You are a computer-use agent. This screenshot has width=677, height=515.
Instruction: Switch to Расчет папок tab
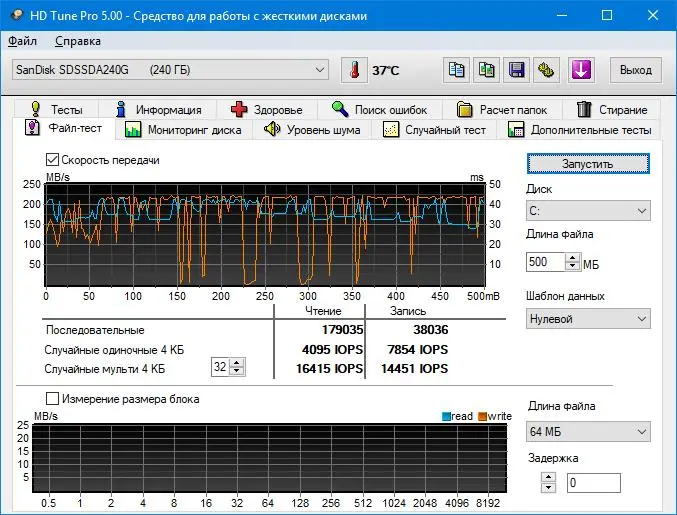pos(502,109)
